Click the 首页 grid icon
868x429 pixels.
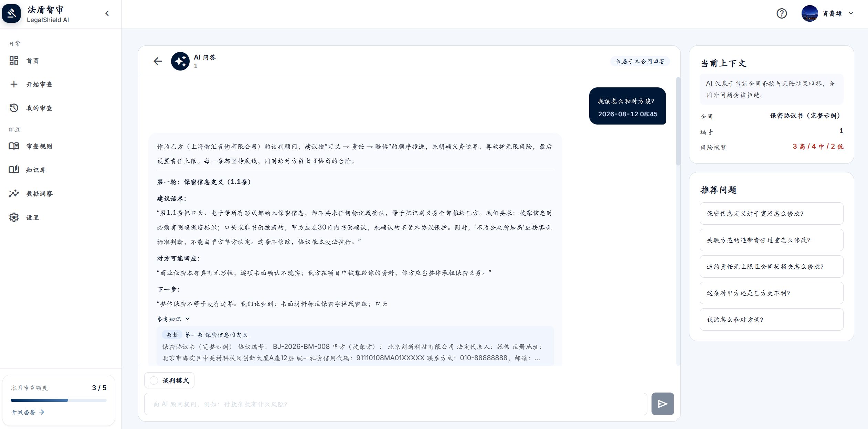pyautogui.click(x=14, y=61)
